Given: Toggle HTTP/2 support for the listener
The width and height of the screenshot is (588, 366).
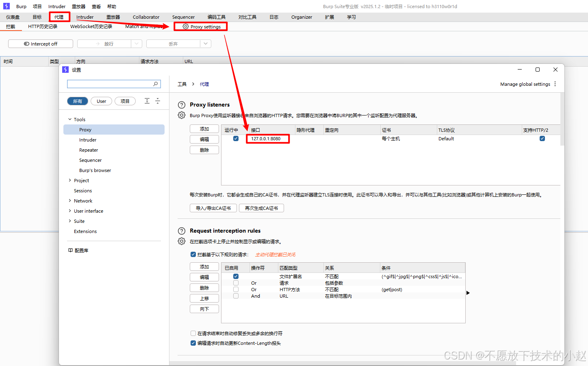Looking at the screenshot, I should click(542, 139).
